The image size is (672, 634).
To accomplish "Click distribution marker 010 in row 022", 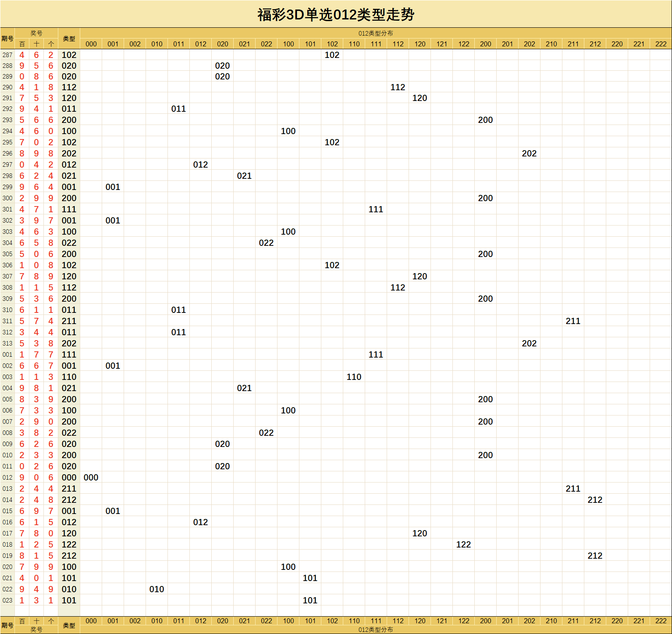I will click(157, 589).
